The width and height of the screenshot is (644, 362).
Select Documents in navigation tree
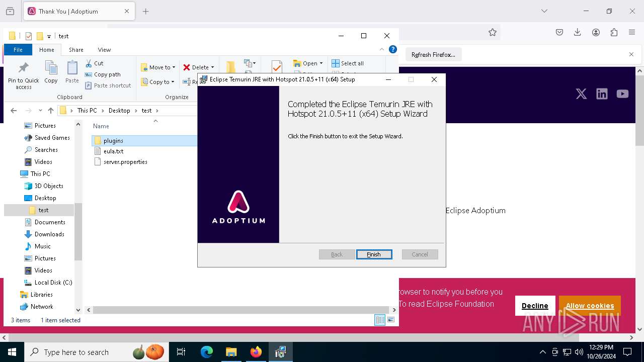(x=50, y=222)
